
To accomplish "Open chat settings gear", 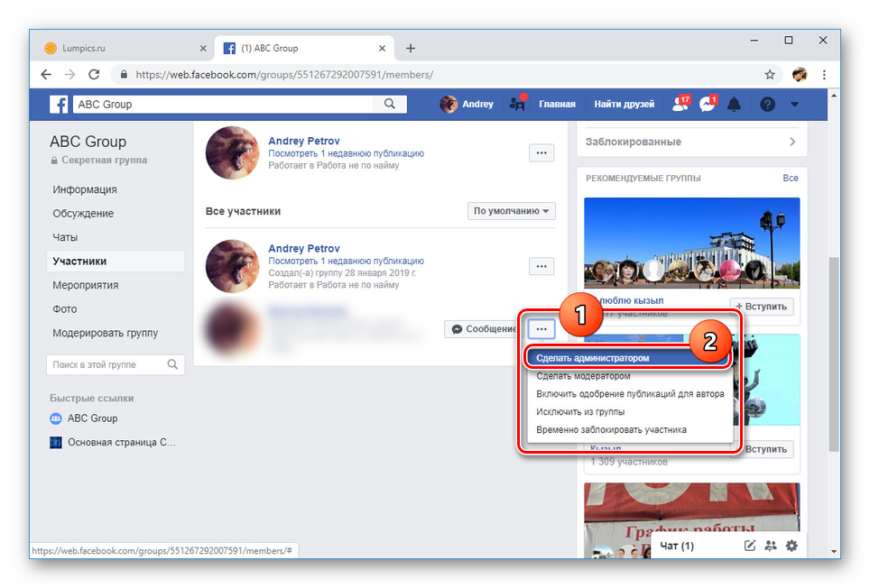I will tap(791, 546).
